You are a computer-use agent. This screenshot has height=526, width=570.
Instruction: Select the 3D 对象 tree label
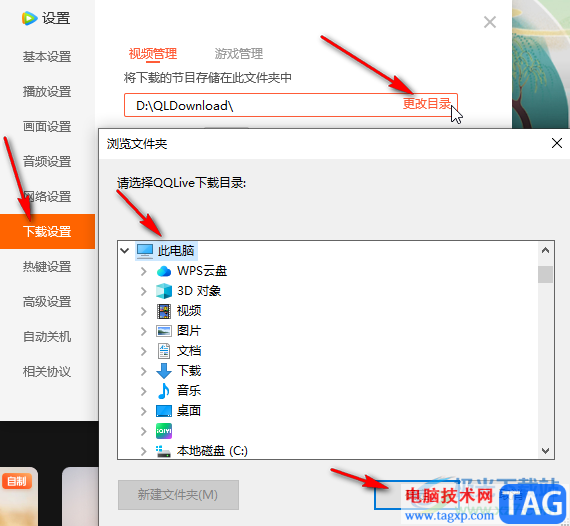pos(199,291)
